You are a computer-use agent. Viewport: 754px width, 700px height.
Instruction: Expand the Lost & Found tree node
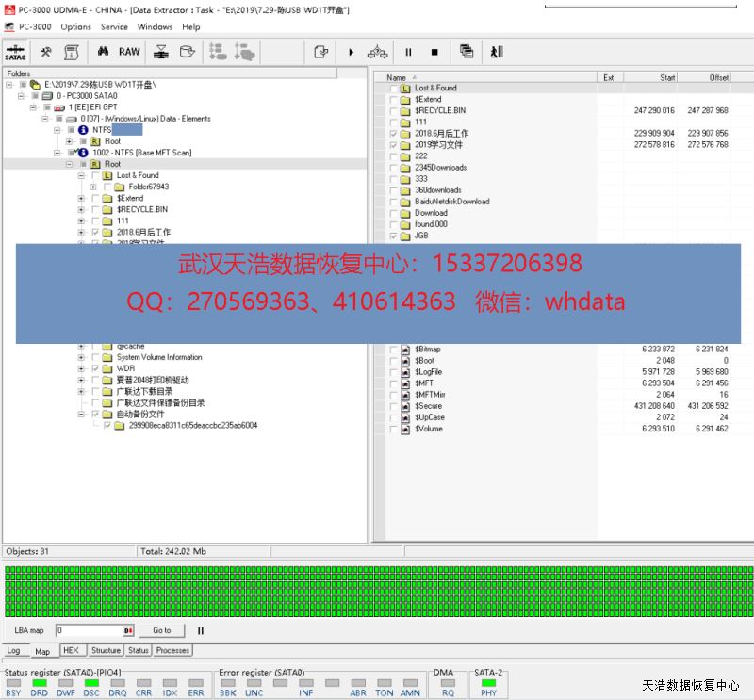pyautogui.click(x=82, y=175)
